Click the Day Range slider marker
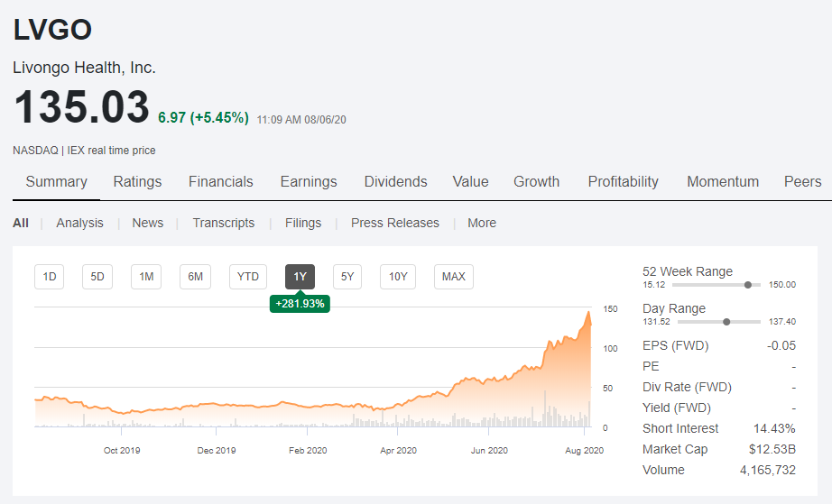The height and width of the screenshot is (504, 832). click(726, 322)
